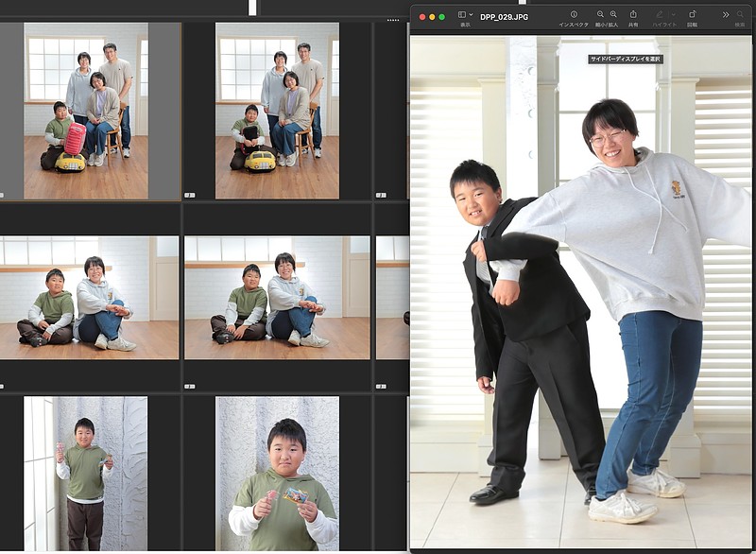Screen dimensions: 756x554
Task: Show more toolbar items via double chevron
Action: coord(726,15)
